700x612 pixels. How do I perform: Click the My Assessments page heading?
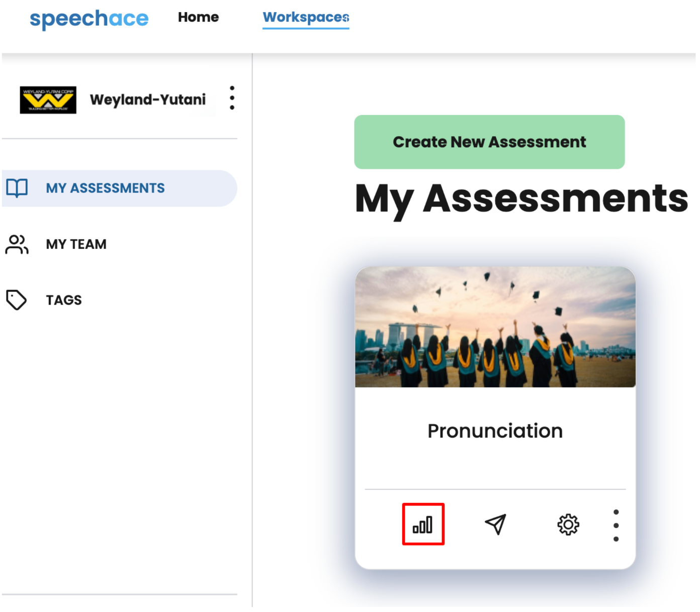click(521, 199)
